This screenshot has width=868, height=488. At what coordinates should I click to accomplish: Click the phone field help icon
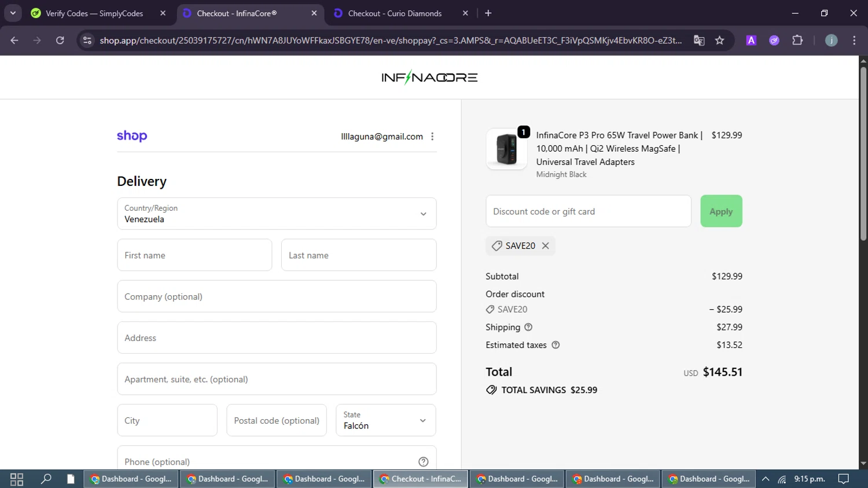pyautogui.click(x=424, y=461)
